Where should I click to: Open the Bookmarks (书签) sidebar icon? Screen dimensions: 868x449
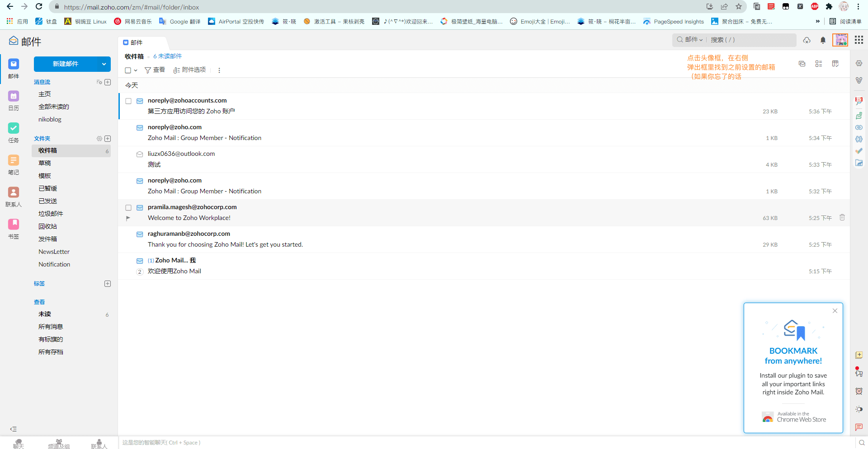[x=14, y=224]
